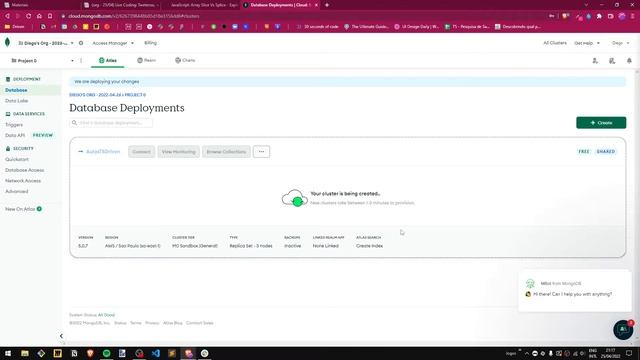
Task: Switch to the Atlas tab
Action: point(108,60)
